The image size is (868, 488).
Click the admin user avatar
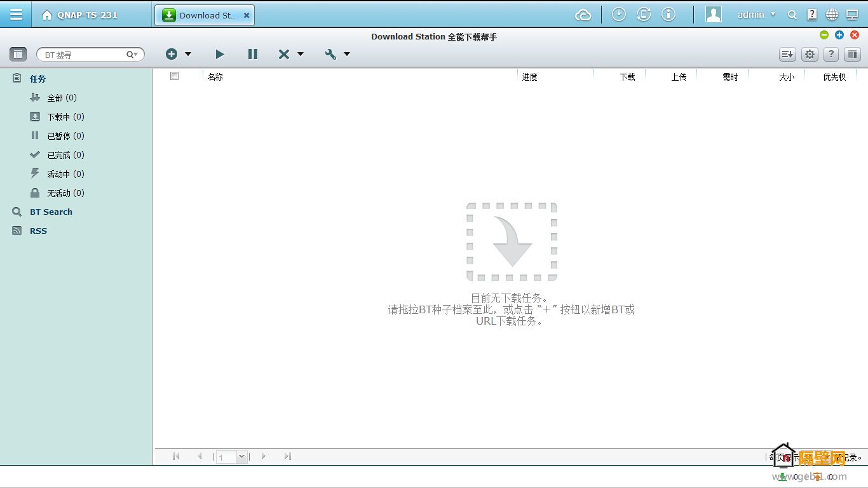(x=714, y=15)
